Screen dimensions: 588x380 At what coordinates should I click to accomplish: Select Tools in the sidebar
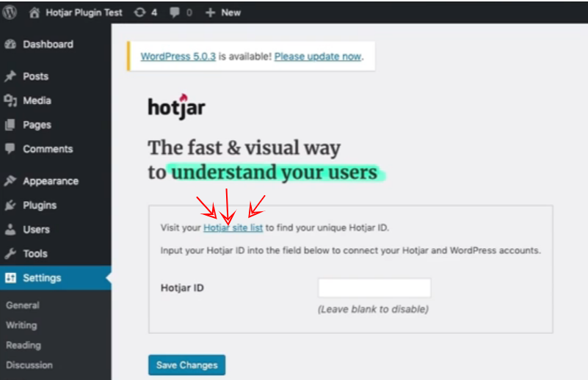(x=35, y=254)
